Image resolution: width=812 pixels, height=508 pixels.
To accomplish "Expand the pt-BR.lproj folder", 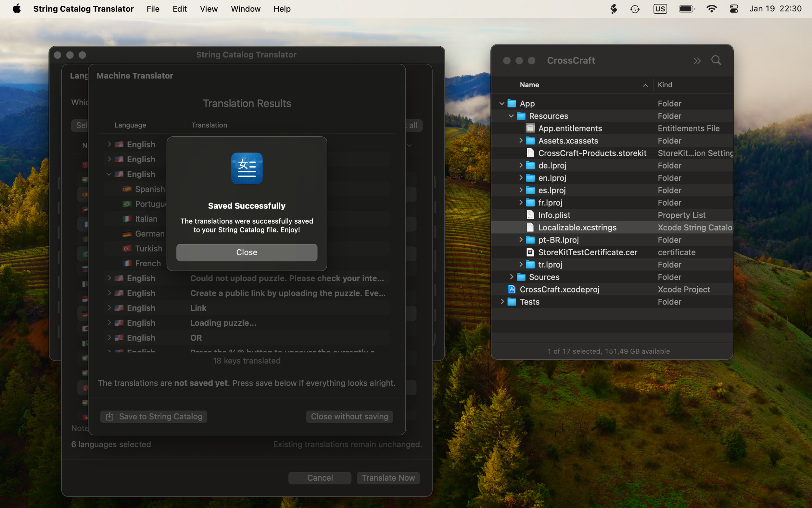I will click(x=521, y=239).
